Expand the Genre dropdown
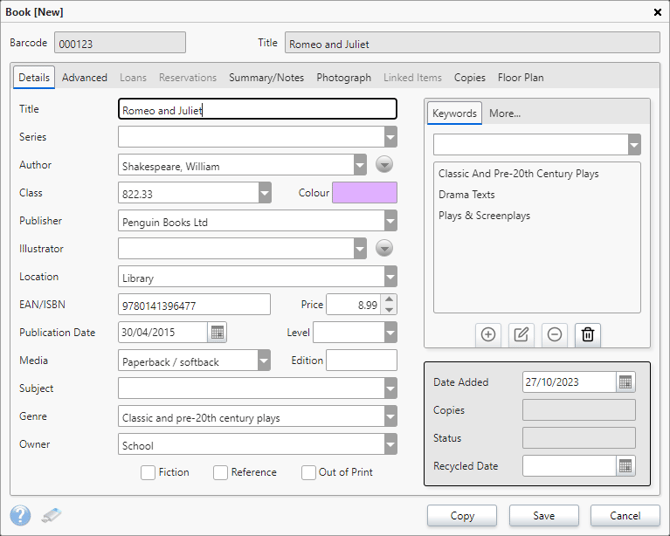The height and width of the screenshot is (536, 670). (x=391, y=416)
